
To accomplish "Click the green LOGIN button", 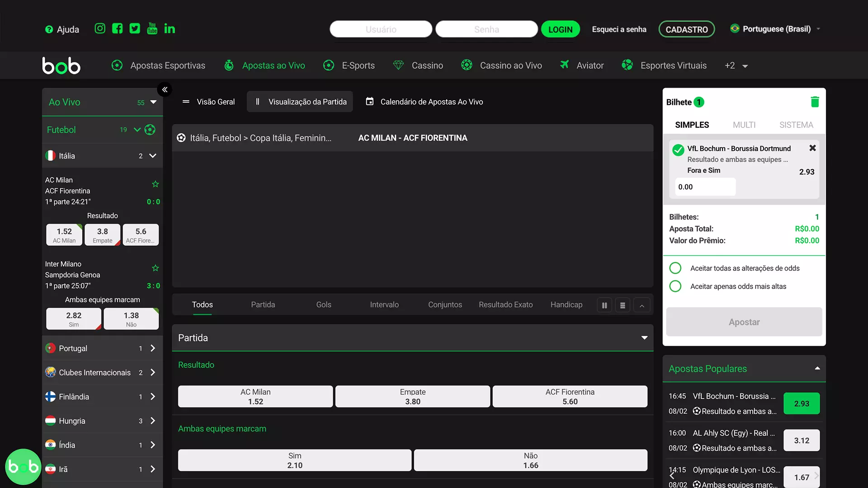I will (x=561, y=29).
